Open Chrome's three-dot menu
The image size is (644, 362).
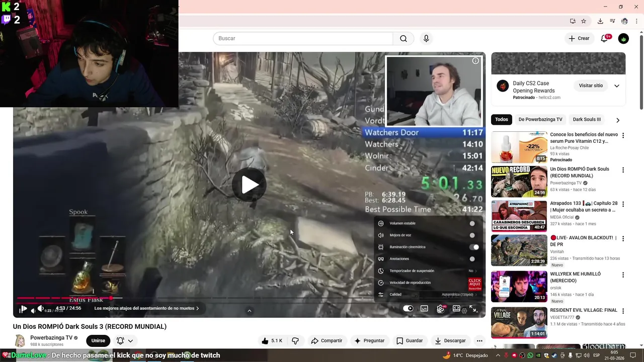point(636,21)
